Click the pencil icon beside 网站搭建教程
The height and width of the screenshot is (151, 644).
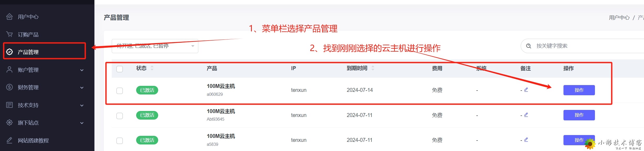point(9,140)
